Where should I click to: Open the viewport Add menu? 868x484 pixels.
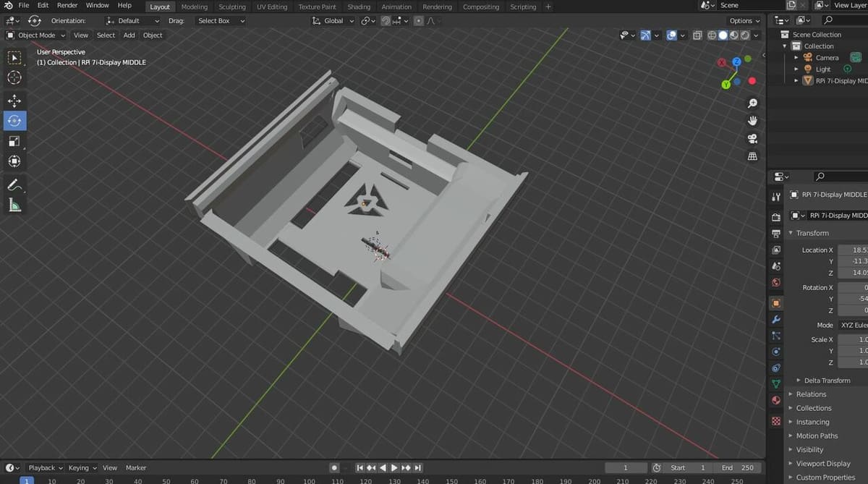(129, 35)
